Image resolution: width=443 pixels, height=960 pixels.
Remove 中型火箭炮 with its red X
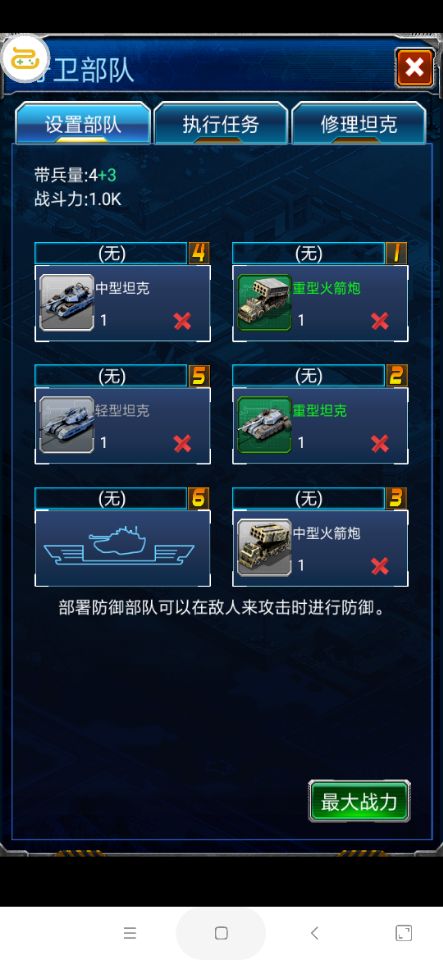pyautogui.click(x=380, y=565)
